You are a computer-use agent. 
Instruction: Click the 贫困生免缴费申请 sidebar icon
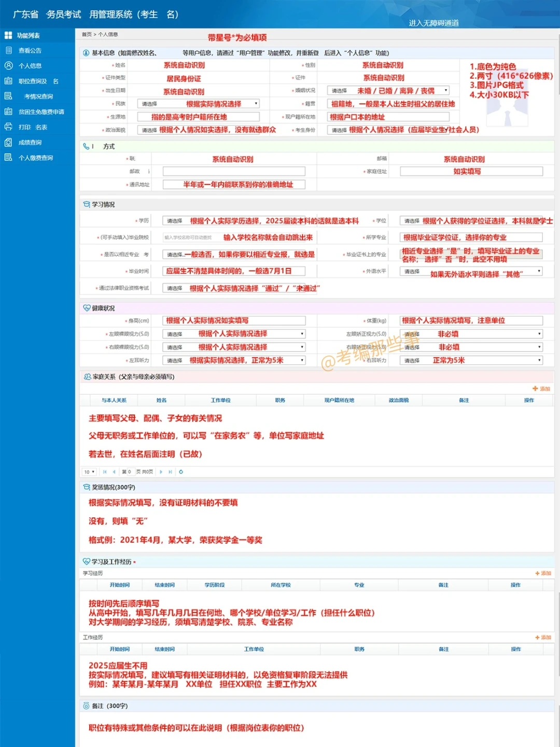[x=8, y=112]
